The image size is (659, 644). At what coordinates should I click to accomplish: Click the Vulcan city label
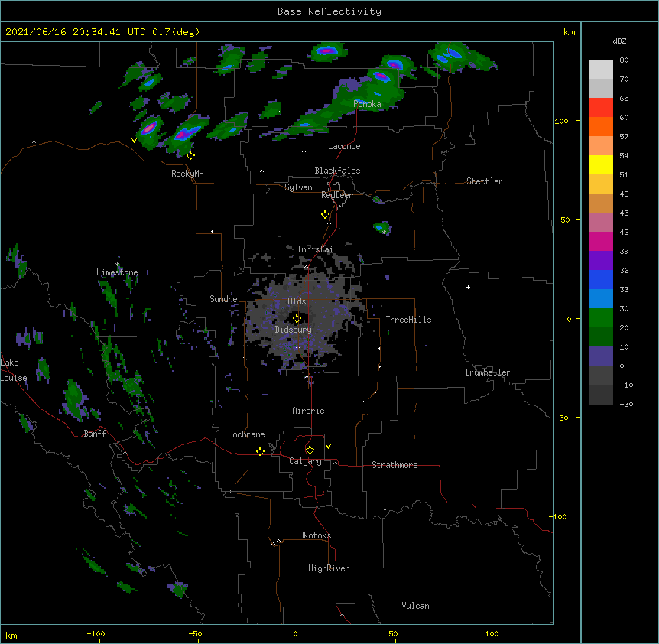[415, 606]
